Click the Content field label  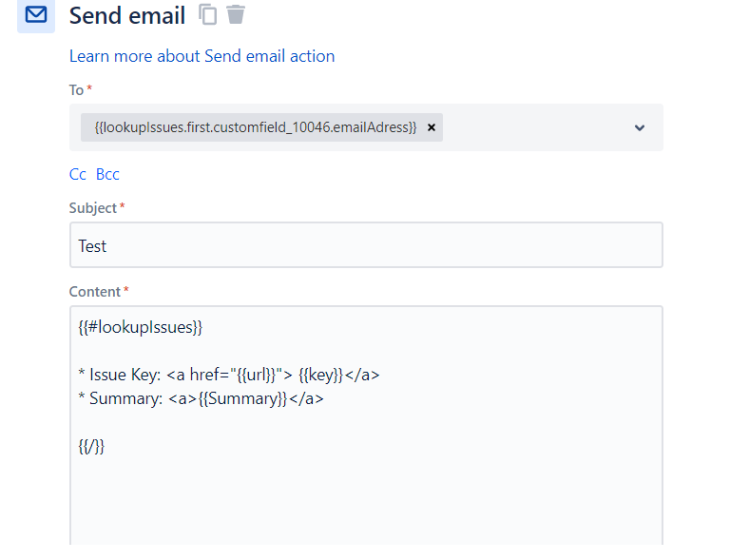[x=95, y=292]
